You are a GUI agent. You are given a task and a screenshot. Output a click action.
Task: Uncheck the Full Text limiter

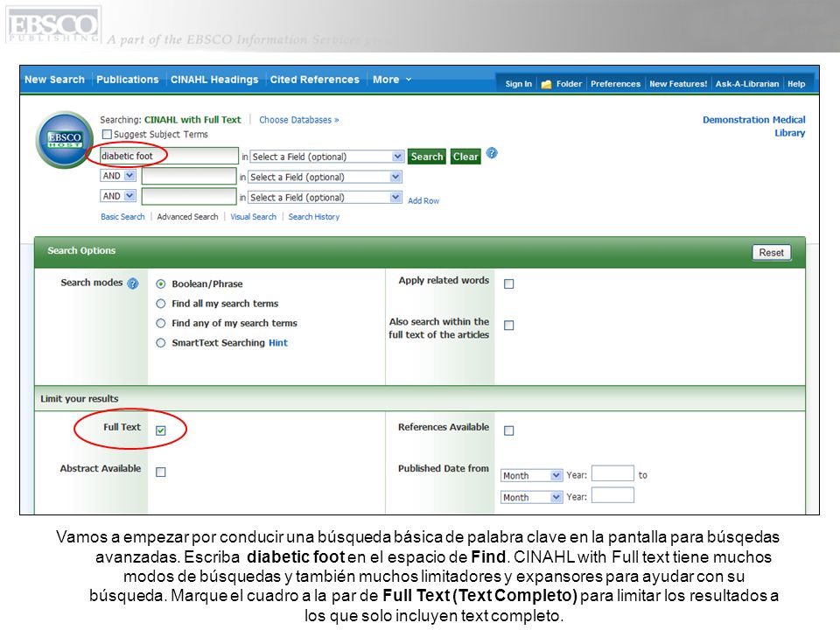[161, 430]
